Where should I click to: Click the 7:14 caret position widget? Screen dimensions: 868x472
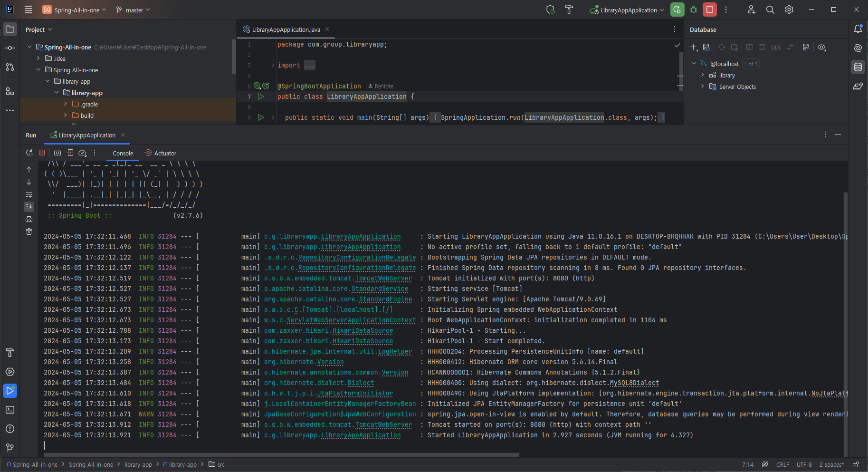click(748, 465)
